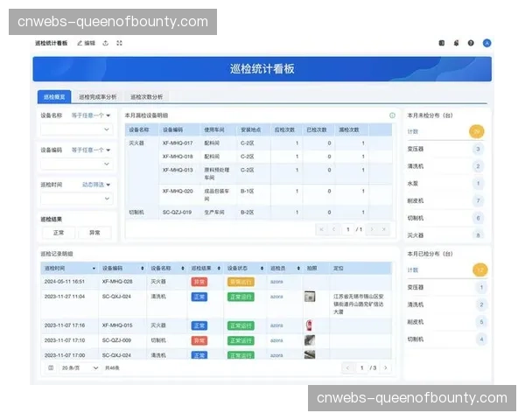
Task: Select 灭火器 in 本月未检分布 list
Action: [x=445, y=235]
